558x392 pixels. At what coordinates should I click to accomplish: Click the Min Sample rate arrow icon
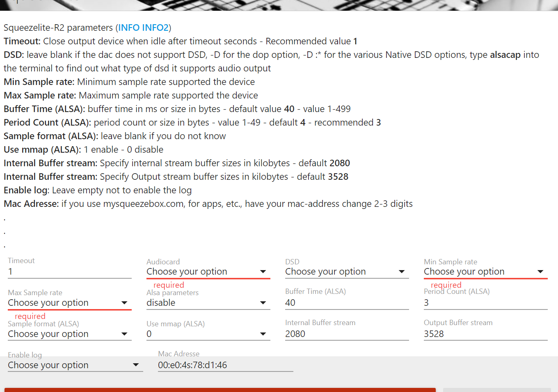point(540,272)
